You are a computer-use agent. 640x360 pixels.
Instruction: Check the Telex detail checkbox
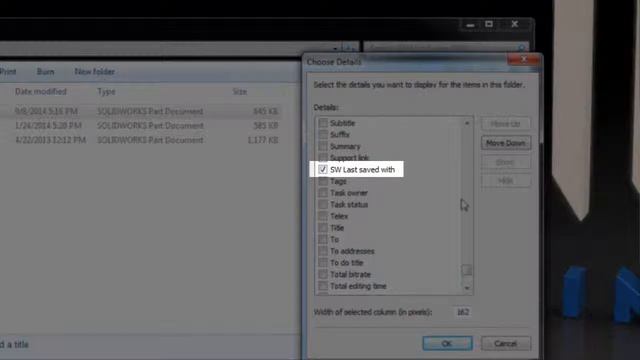(323, 216)
